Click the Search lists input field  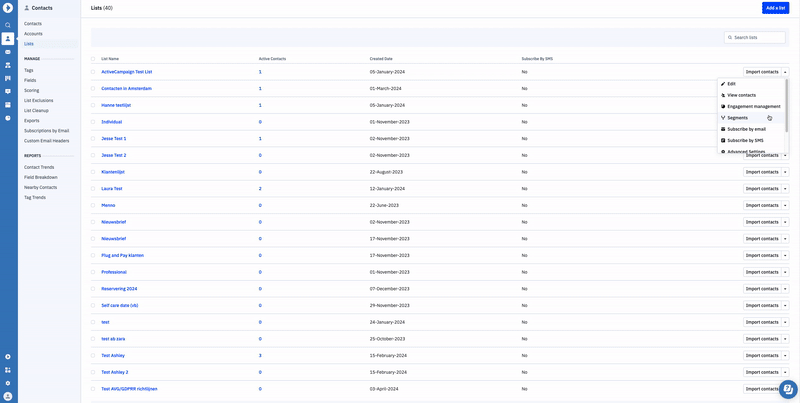[x=755, y=38]
